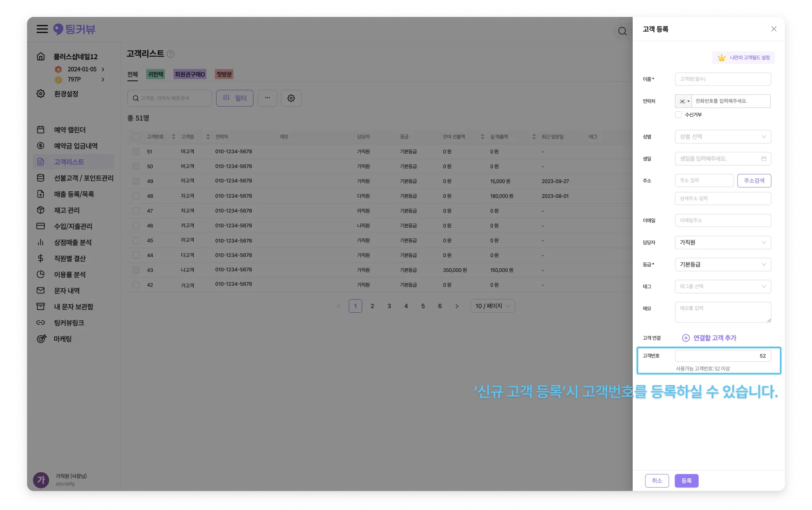Image resolution: width=812 pixels, height=510 pixels.
Task: Open 재고 관리 in sidebar menu
Action: [x=67, y=210]
